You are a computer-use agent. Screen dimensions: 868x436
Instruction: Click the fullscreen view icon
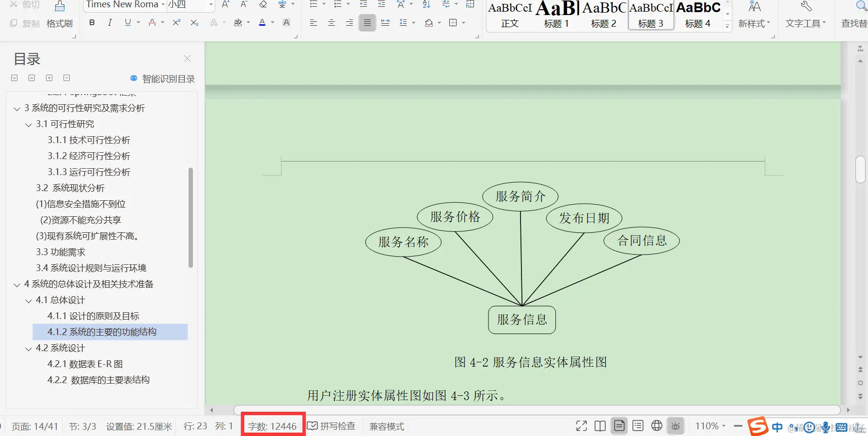click(x=582, y=426)
